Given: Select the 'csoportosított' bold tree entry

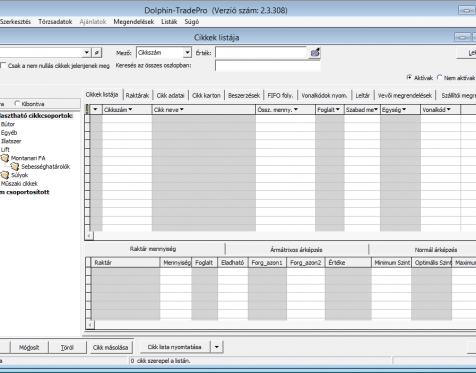Looking at the screenshot, I should pyautogui.click(x=25, y=192).
